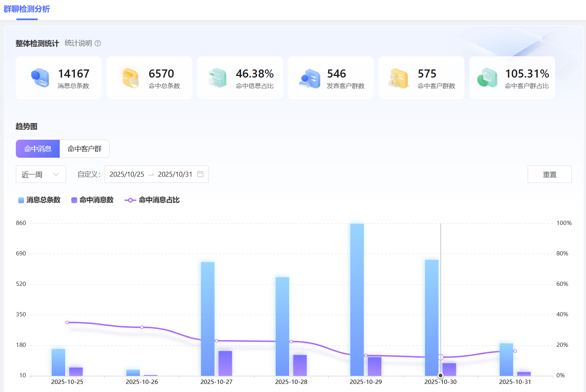
Task: Open the 近一周 time range dropdown
Action: [x=41, y=174]
